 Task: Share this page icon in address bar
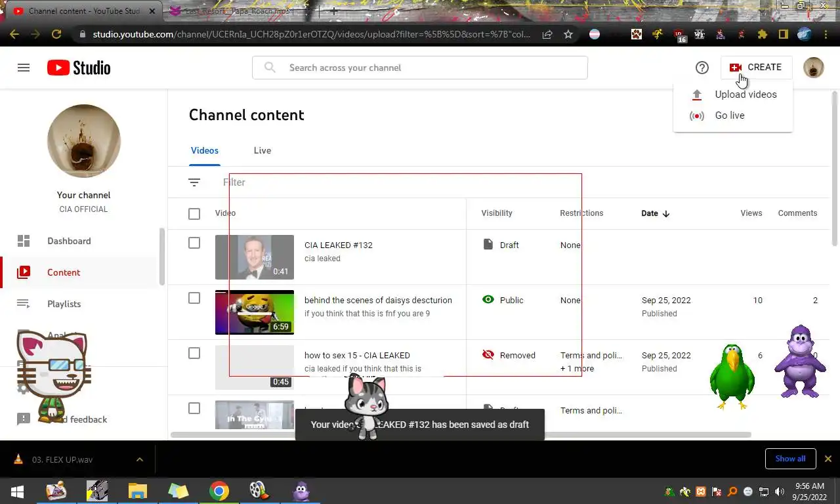click(x=547, y=34)
